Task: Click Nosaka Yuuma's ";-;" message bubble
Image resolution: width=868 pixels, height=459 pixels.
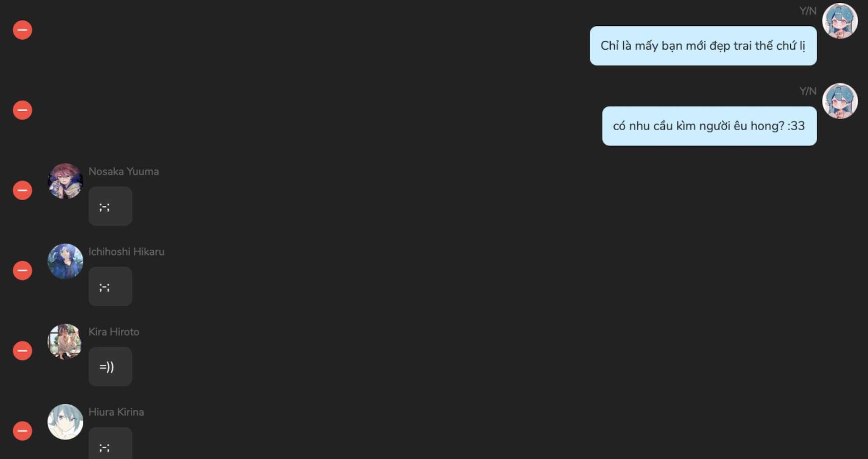Action: coord(110,206)
